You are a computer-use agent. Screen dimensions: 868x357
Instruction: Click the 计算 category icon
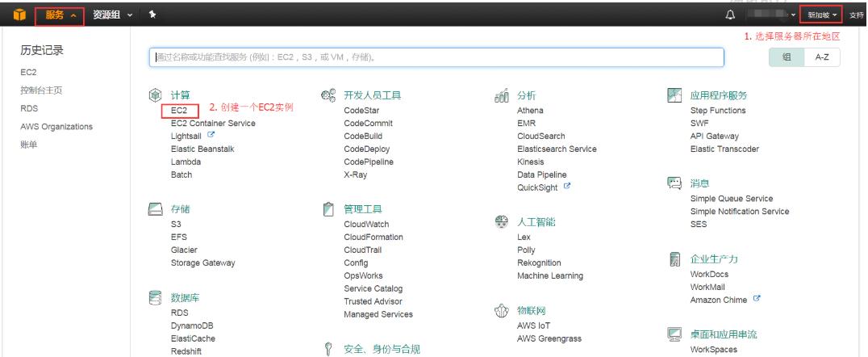(x=155, y=95)
